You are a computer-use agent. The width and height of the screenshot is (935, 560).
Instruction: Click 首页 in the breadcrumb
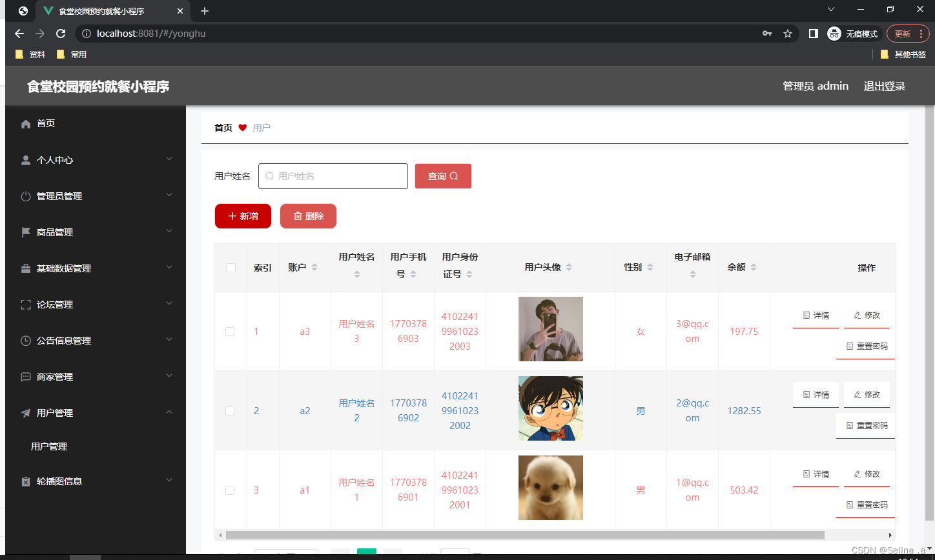click(x=223, y=128)
